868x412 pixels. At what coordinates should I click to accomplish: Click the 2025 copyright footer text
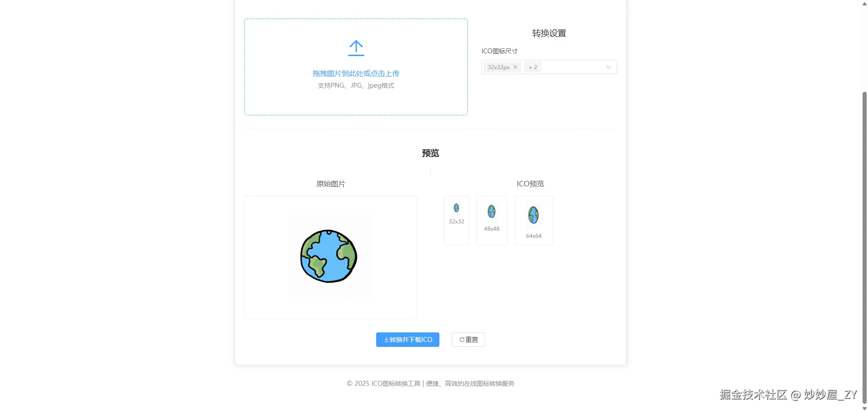tap(430, 384)
